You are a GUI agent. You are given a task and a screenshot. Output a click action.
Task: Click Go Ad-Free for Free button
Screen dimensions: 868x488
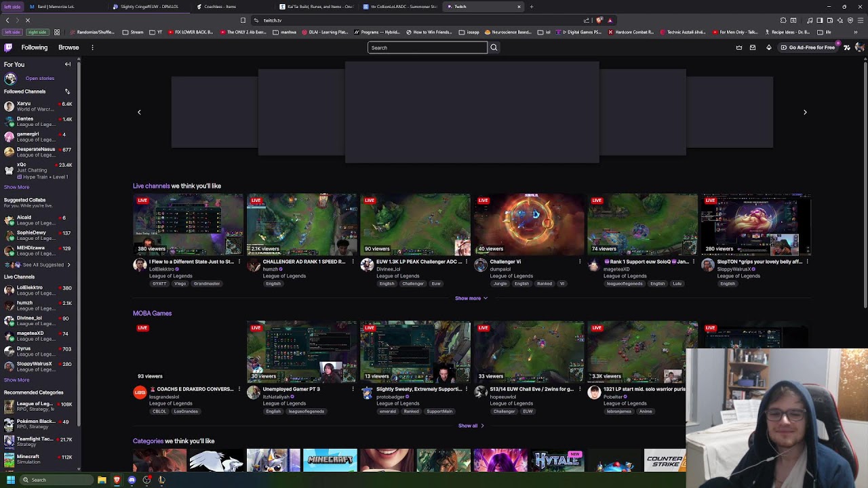click(808, 47)
